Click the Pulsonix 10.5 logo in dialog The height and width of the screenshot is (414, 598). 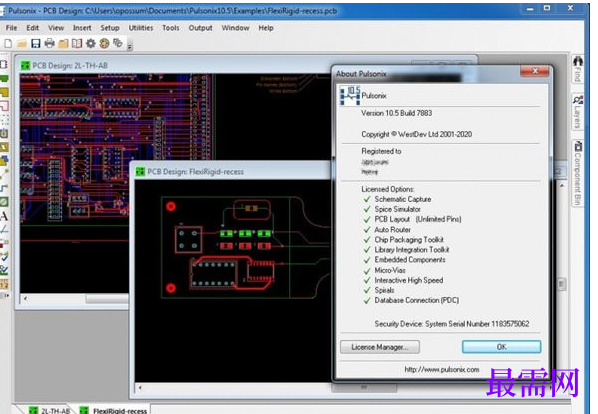(x=350, y=95)
